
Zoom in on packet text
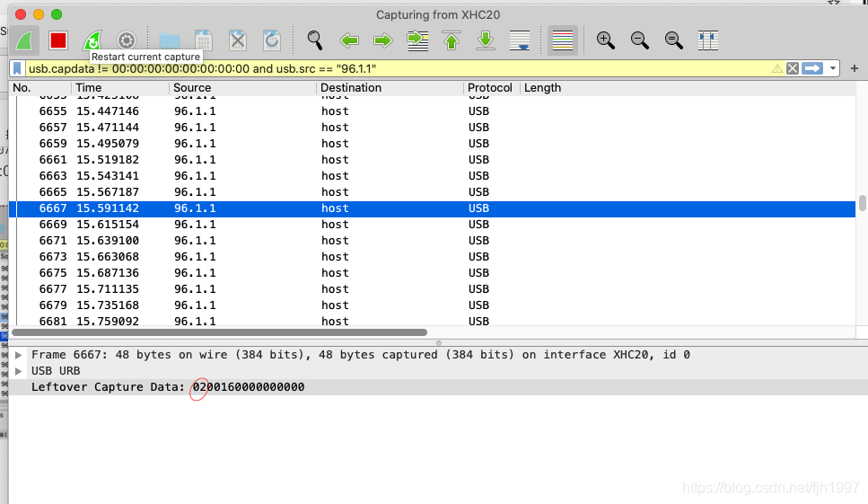coord(606,40)
